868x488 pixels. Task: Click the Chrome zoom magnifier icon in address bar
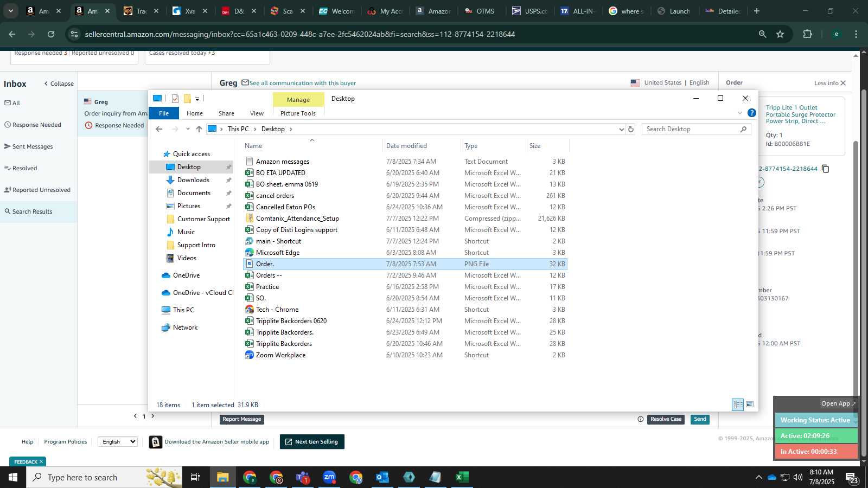762,34
